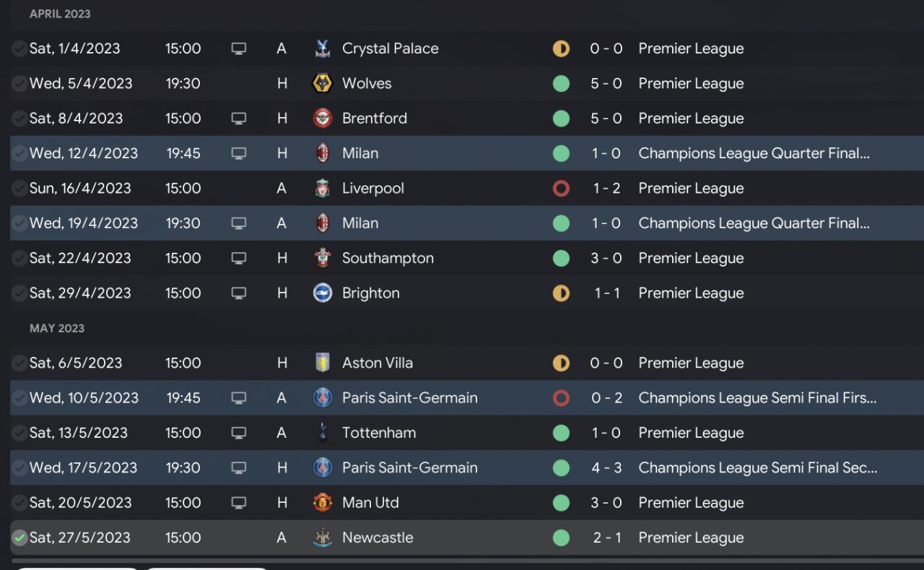This screenshot has height=570, width=924.
Task: Select the Southampton club badge
Action: [322, 259]
